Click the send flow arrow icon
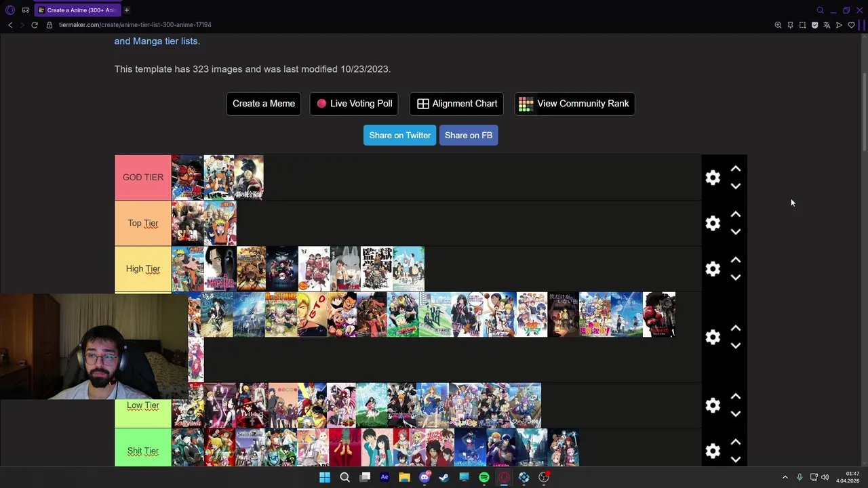Viewport: 868px width, 488px height. (839, 25)
